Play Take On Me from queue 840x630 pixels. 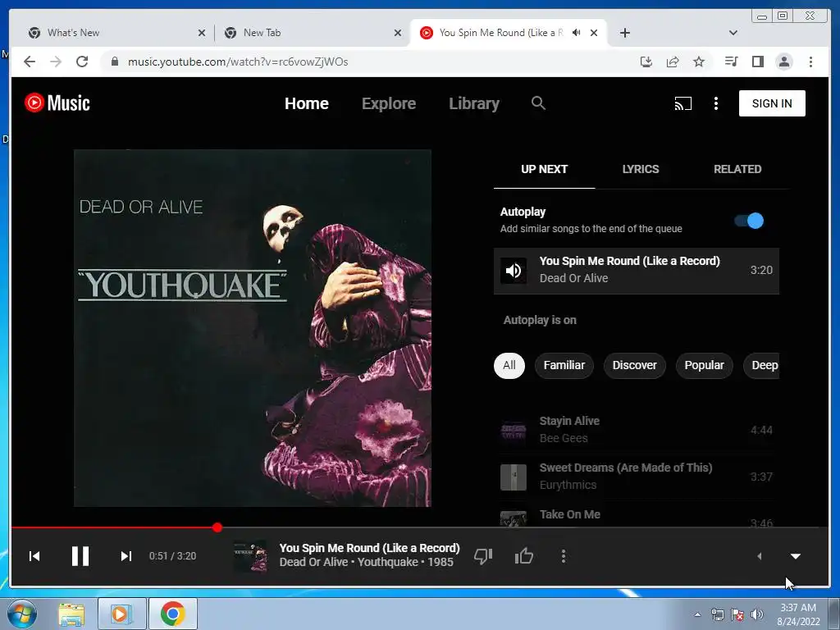tap(636, 515)
